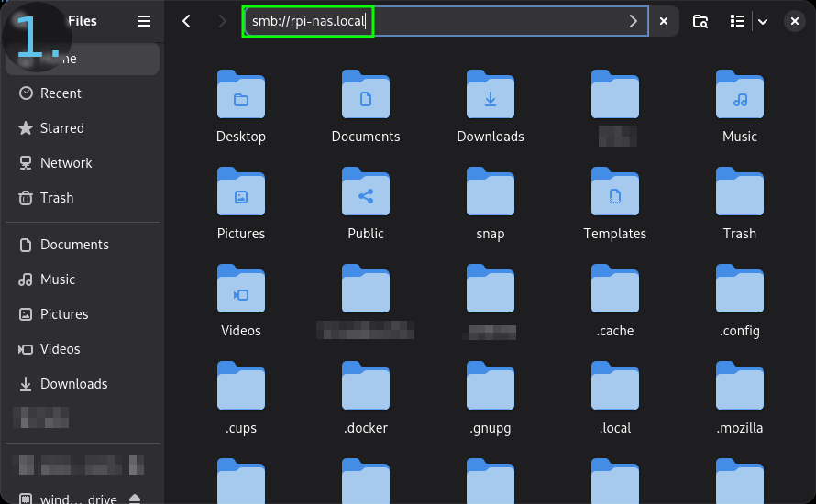Expand the view options dropdown arrow
The image size is (816, 504).
point(763,21)
